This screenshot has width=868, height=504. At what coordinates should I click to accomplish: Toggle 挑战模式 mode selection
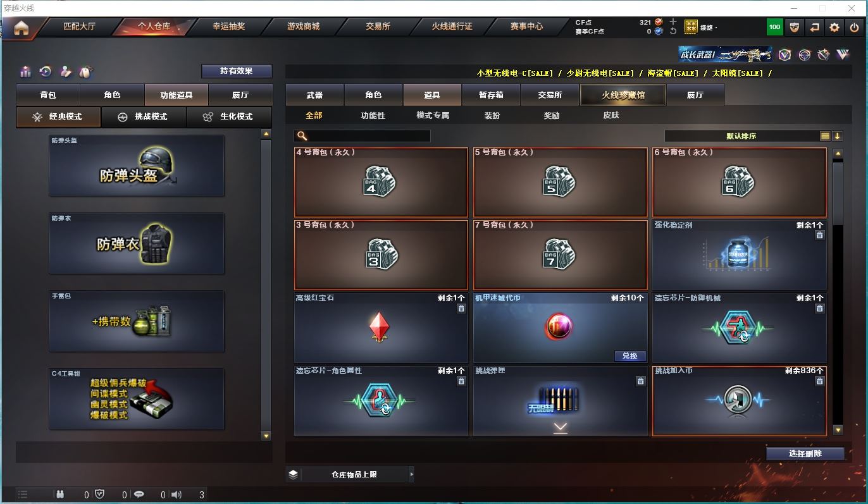(x=144, y=117)
